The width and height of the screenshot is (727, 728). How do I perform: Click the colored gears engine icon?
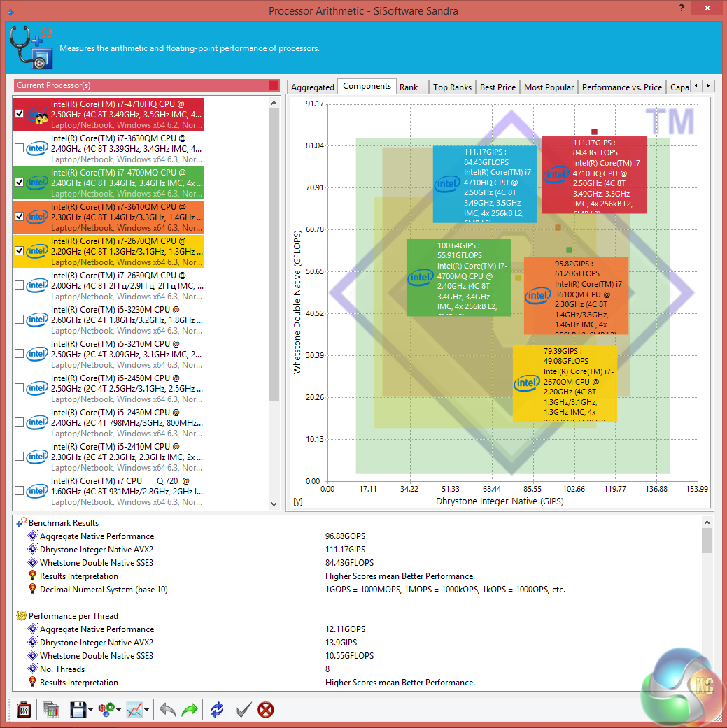(x=106, y=709)
